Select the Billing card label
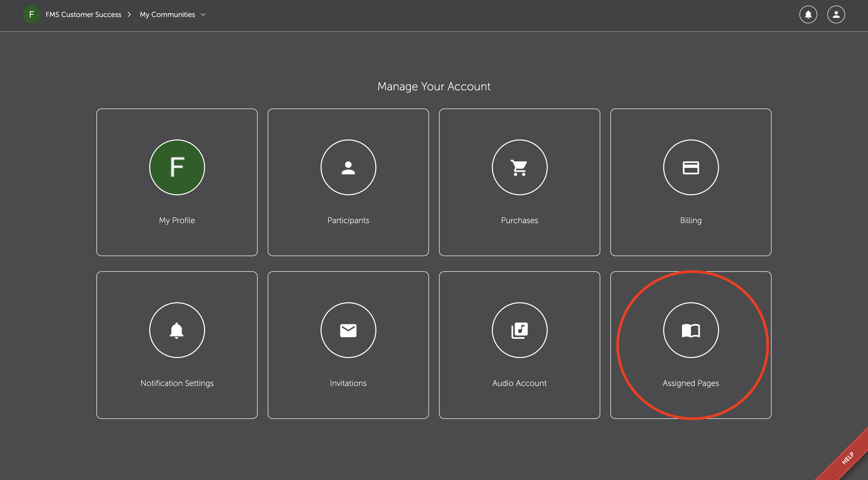 691,221
